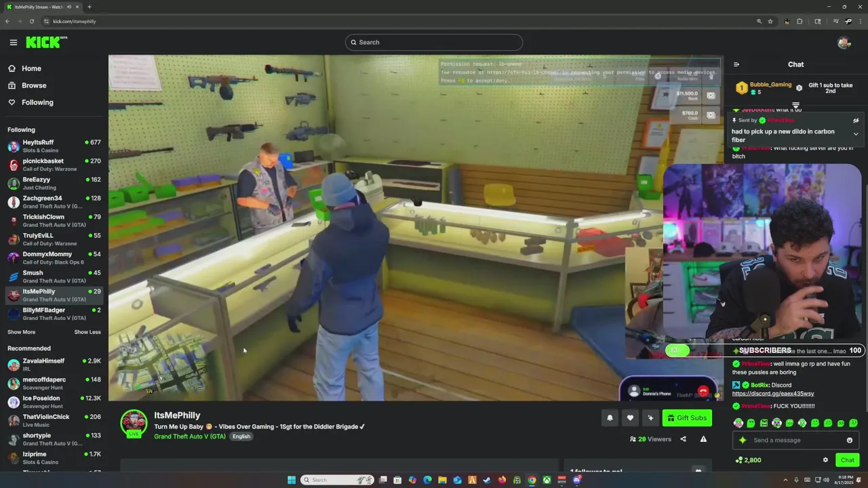This screenshot has width=868, height=488.
Task: Open the hamburger sidebar menu
Action: click(13, 42)
